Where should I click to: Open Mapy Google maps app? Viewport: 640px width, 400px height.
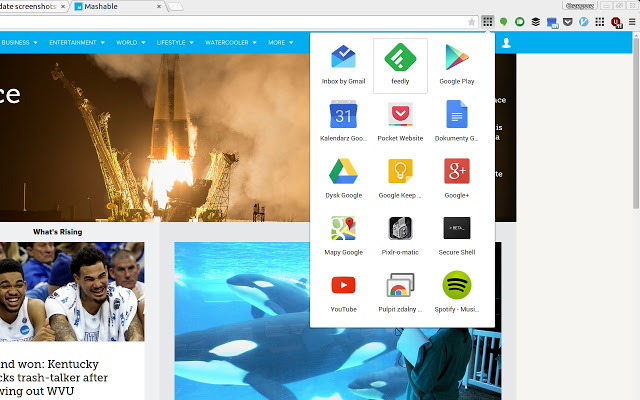click(x=343, y=237)
